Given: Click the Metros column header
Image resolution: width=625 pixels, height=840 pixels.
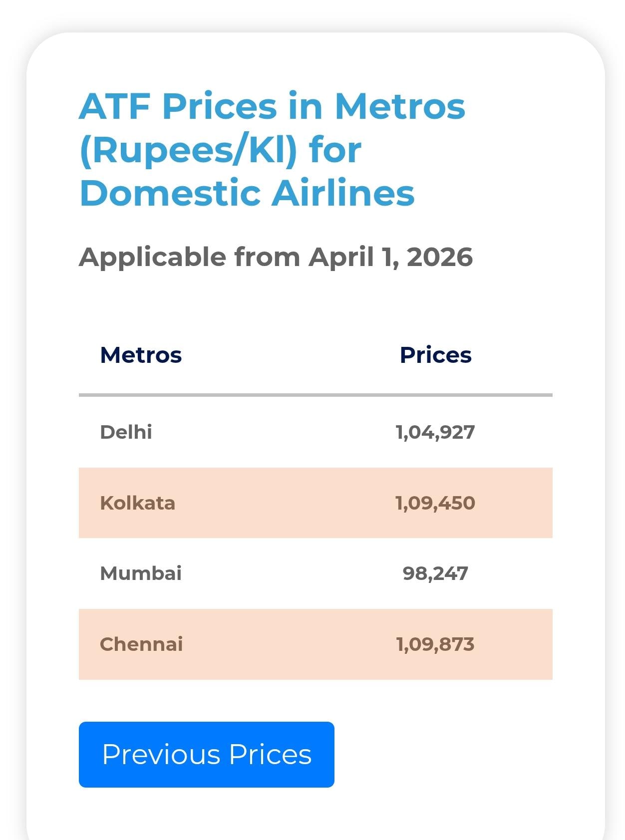Looking at the screenshot, I should 141,355.
